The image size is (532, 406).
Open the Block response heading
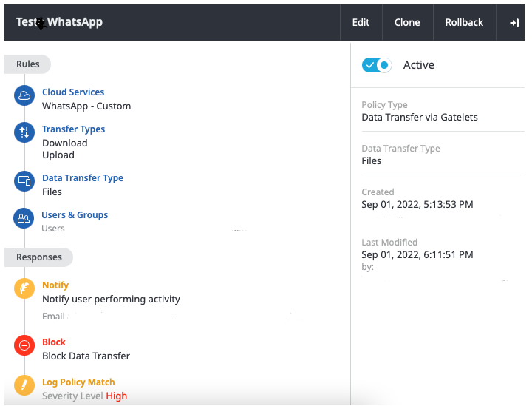point(54,342)
